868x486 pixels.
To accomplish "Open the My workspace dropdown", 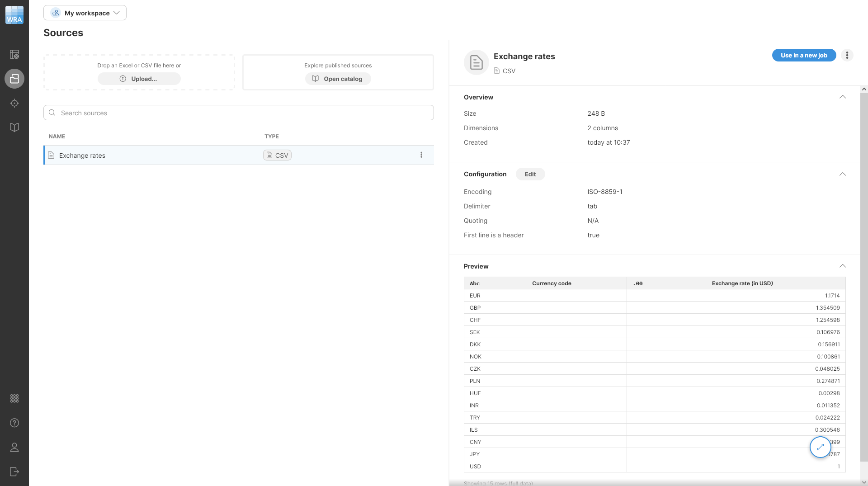I will [85, 13].
